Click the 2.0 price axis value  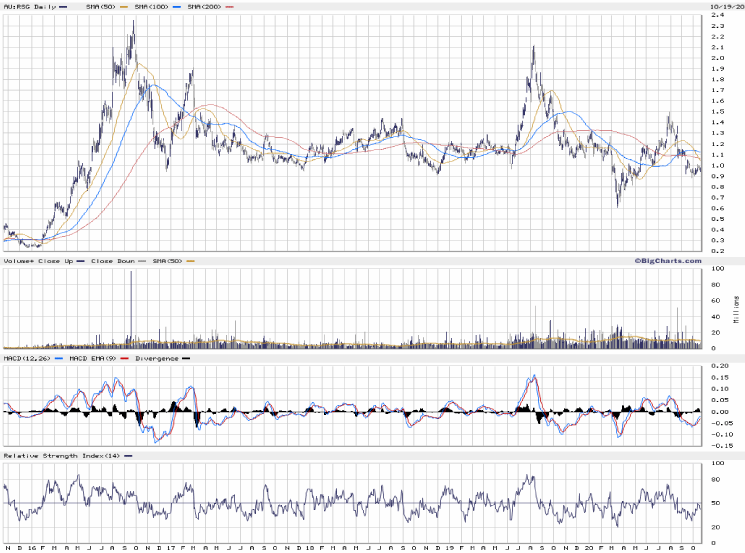[x=717, y=58]
